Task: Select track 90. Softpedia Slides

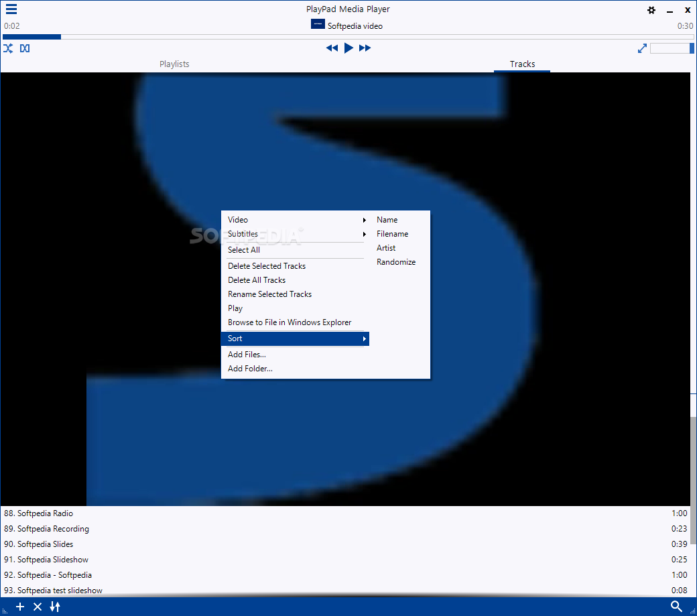Action: pos(345,544)
